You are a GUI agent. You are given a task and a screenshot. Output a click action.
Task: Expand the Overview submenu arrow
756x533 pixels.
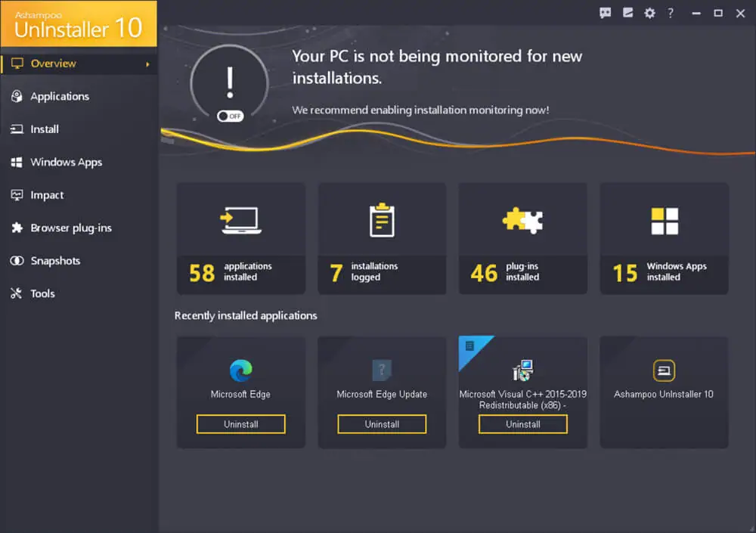pos(147,64)
